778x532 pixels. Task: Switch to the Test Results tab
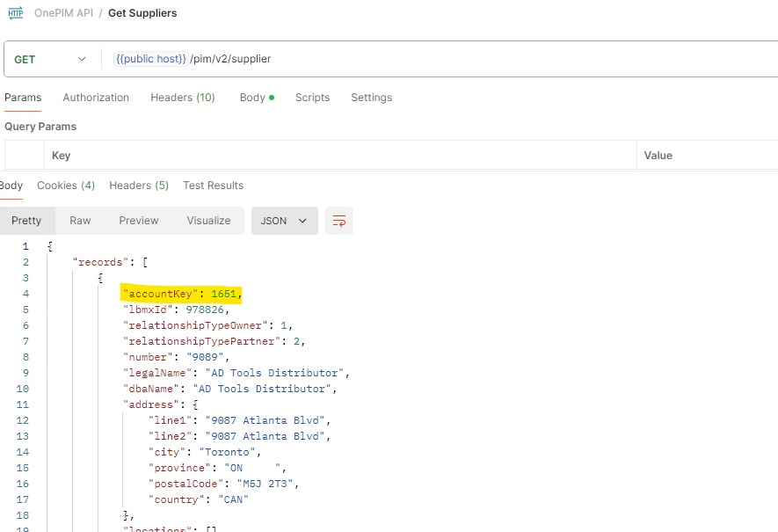(214, 186)
